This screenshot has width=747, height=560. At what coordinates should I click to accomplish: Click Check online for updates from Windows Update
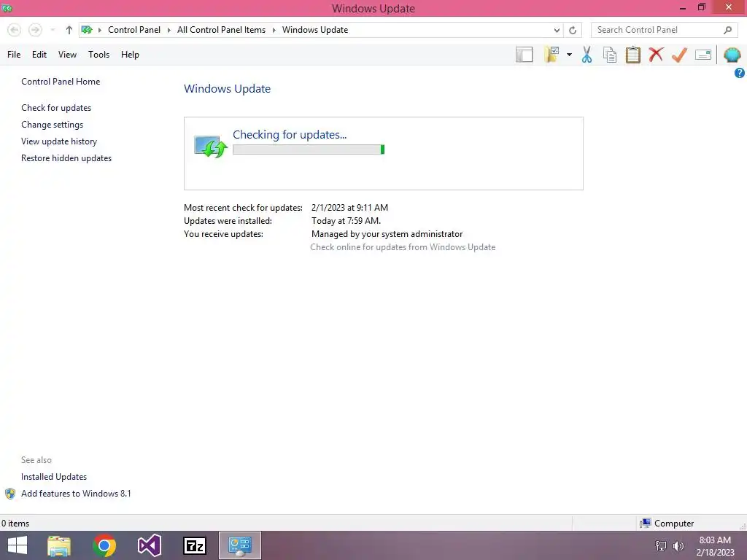[x=403, y=247]
